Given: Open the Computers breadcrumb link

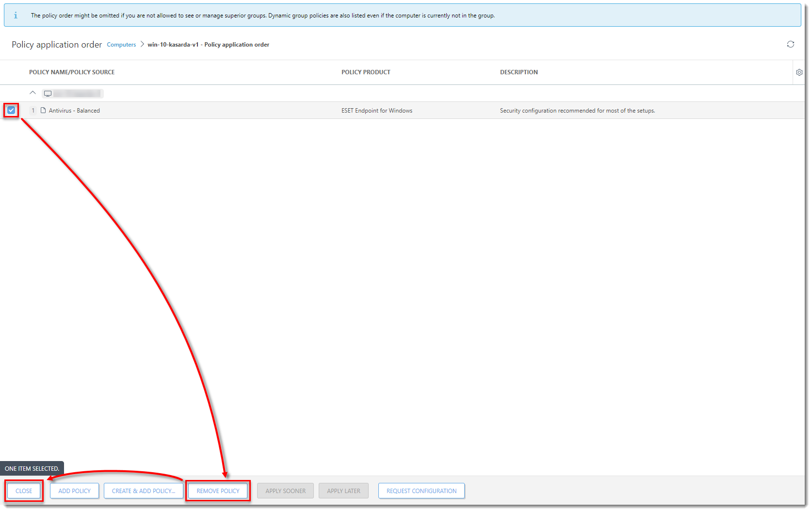Looking at the screenshot, I should [121, 44].
